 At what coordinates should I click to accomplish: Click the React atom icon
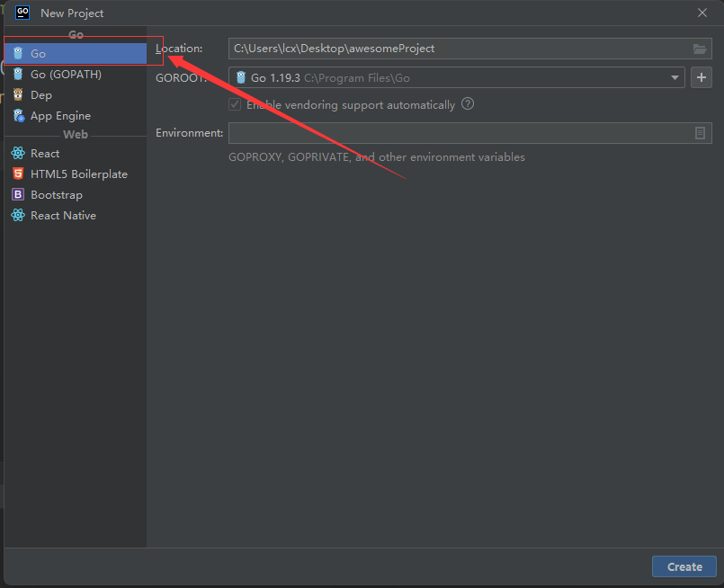click(18, 153)
